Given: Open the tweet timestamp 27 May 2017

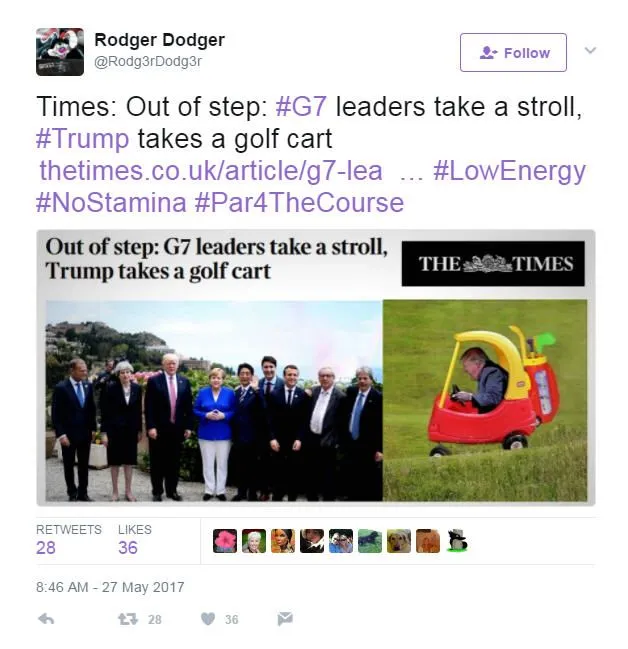Looking at the screenshot, I should [110, 587].
